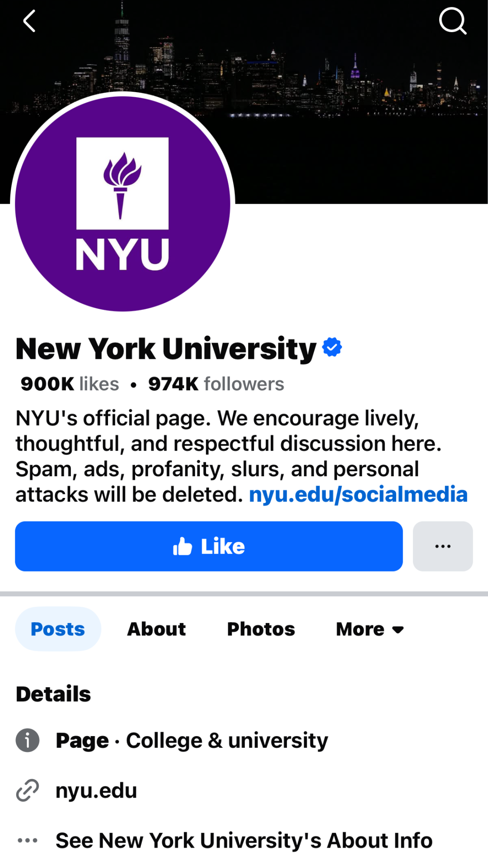The image size is (488, 868).
Task: Switch to the About tab
Action: pos(156,629)
